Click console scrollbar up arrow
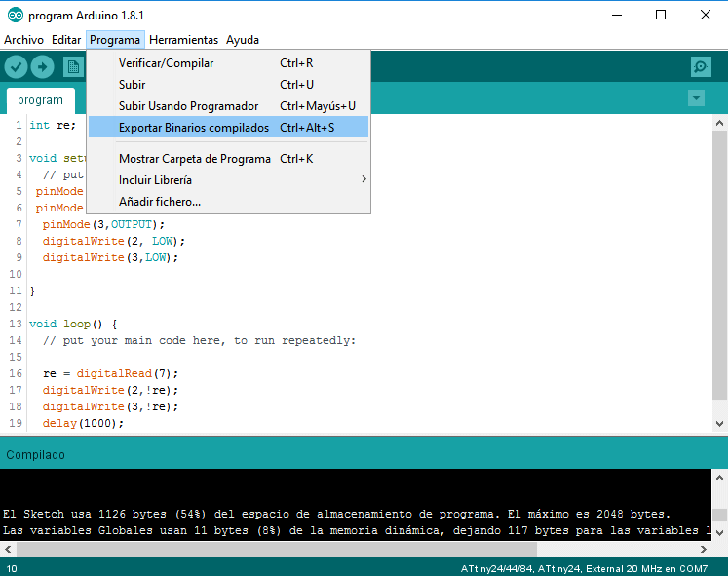 [719, 478]
